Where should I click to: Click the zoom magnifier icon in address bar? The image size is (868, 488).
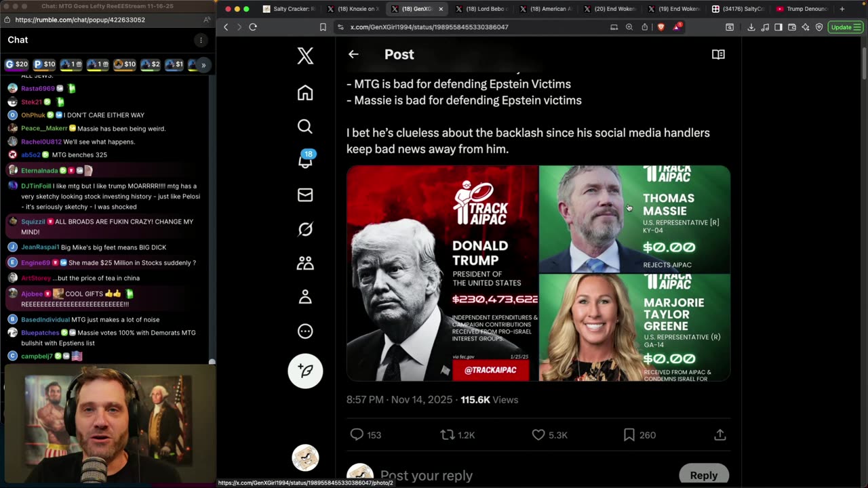(629, 27)
